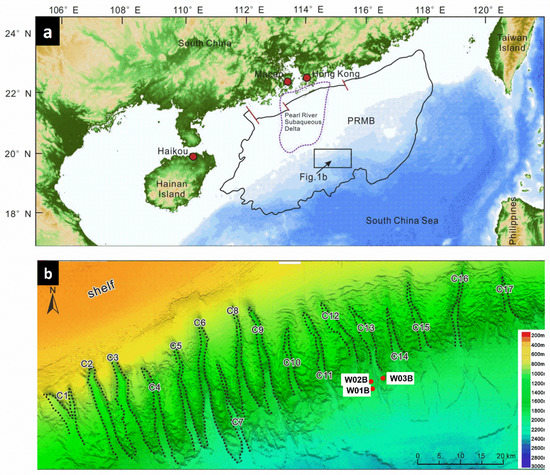
Task: Click canyon label C13
Action: click(366, 328)
